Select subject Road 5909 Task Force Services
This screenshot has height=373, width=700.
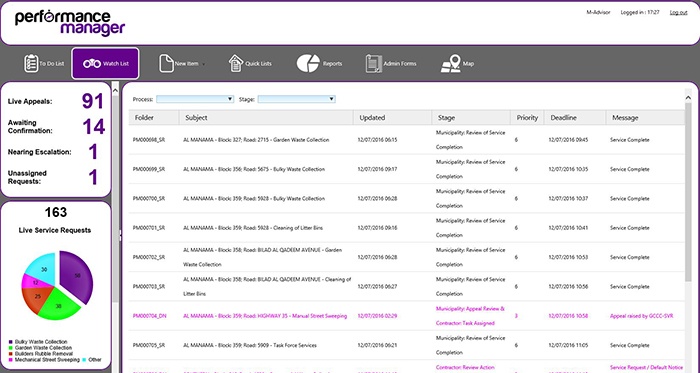coord(250,345)
